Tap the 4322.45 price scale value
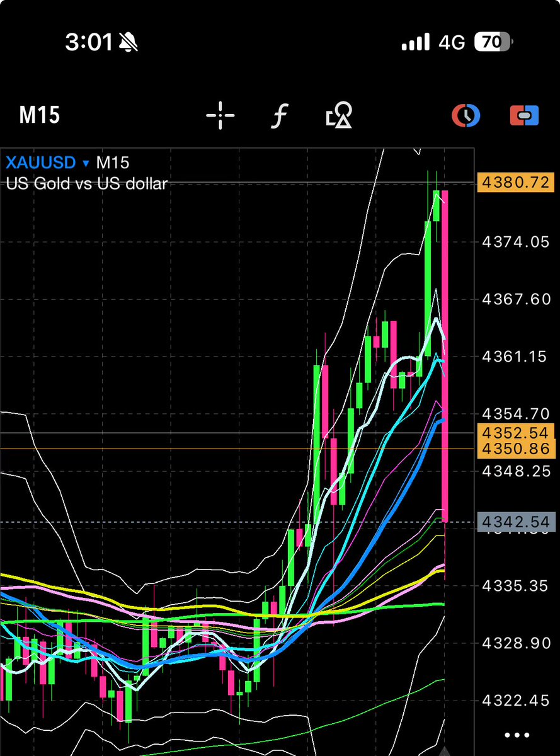This screenshot has height=756, width=560. 516,701
